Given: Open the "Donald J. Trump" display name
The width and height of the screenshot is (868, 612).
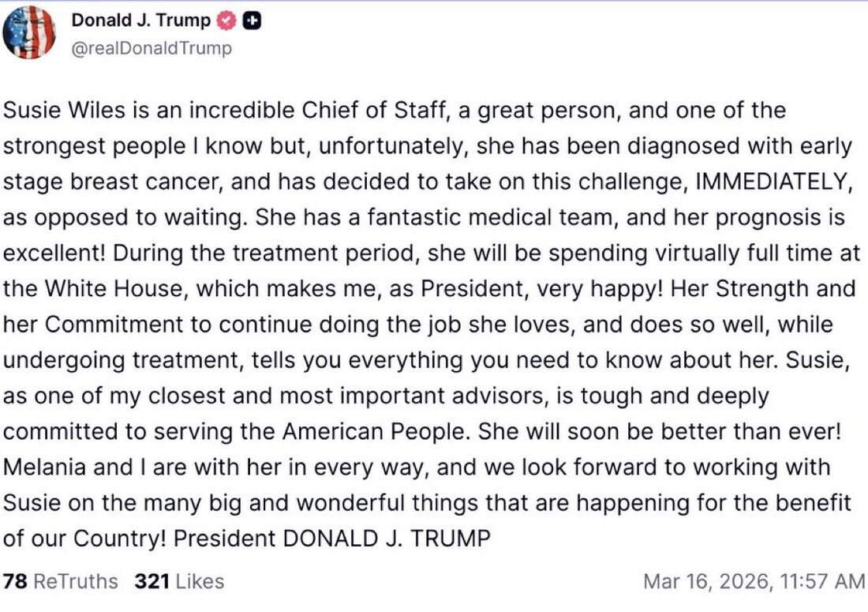Looking at the screenshot, I should (x=141, y=21).
